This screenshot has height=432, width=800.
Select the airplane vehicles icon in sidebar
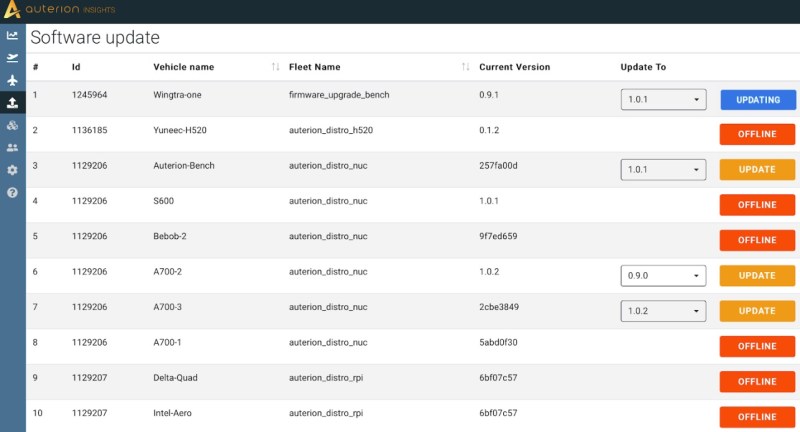[12, 80]
